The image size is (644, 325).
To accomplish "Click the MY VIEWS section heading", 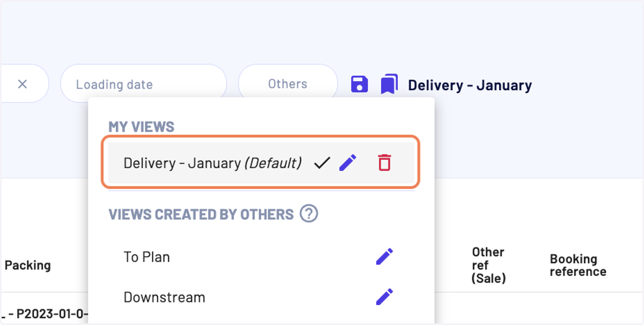I will (141, 127).
